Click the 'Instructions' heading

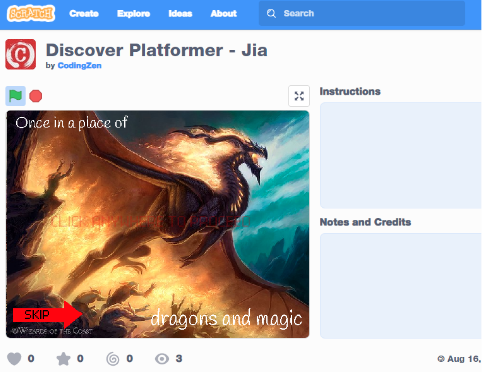click(x=350, y=91)
